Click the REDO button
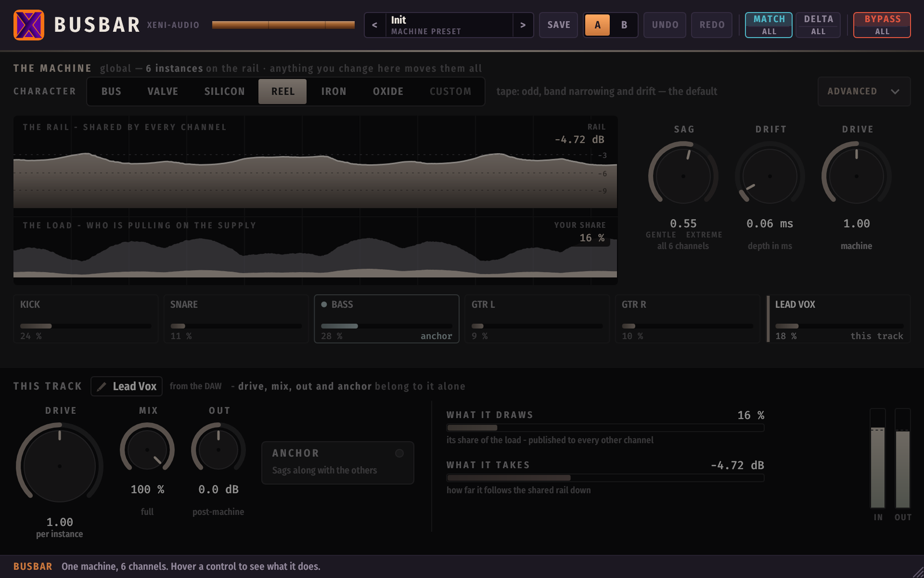This screenshot has width=924, height=578. tap(712, 25)
